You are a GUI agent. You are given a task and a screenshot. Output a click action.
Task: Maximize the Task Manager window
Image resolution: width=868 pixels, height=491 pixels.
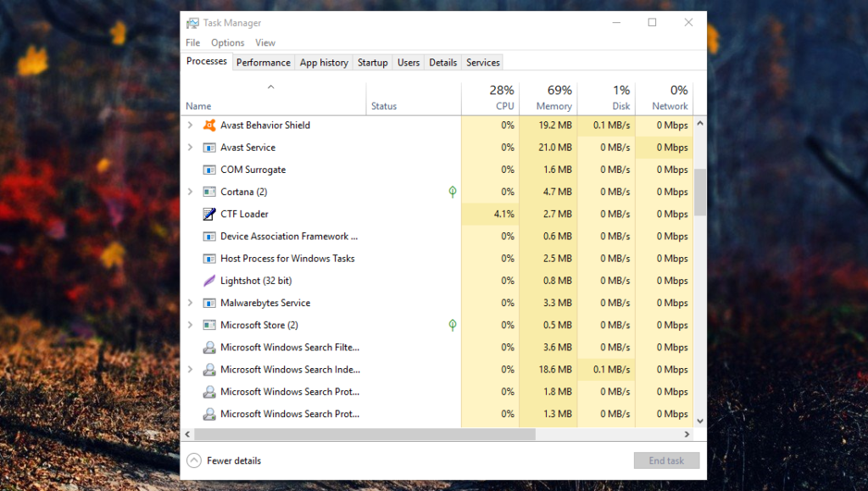(652, 22)
